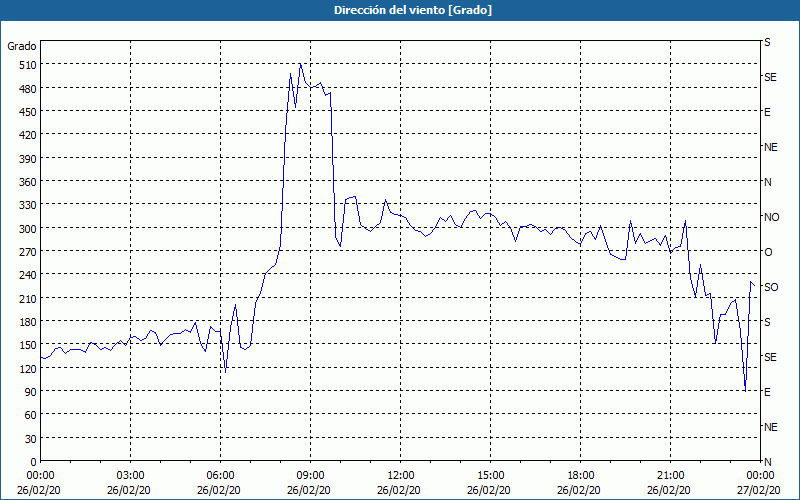Click the NE compass label between 390 and 420
The width and height of the screenshot is (800, 500).
[770, 147]
